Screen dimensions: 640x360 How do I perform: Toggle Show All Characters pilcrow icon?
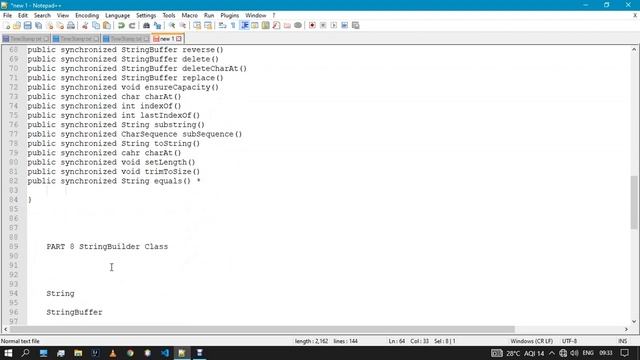(x=233, y=25)
